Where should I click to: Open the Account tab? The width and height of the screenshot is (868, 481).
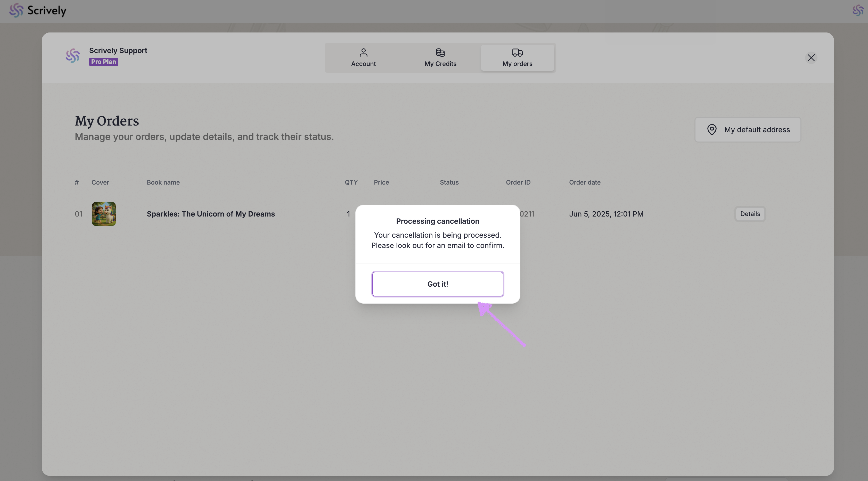coord(363,57)
